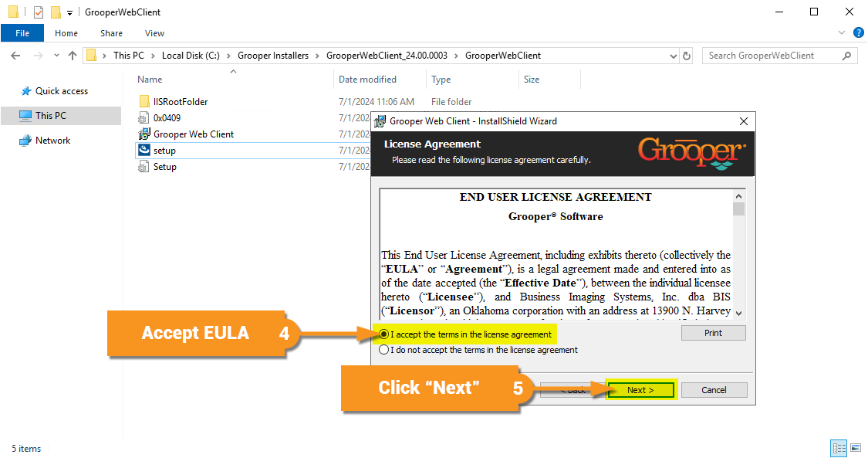
Task: Click the Setup settings file icon
Action: coord(144,166)
